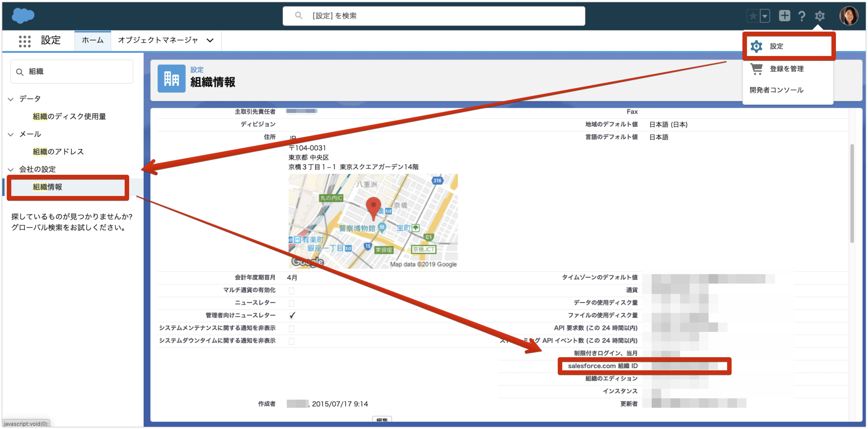This screenshot has width=868, height=429.
Task: Click the Salesforce cloud logo
Action: pyautogui.click(x=23, y=16)
